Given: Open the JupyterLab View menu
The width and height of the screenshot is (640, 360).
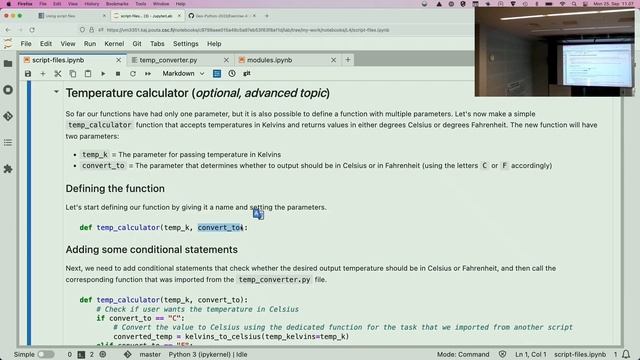Looking at the screenshot, I should pos(68,44).
